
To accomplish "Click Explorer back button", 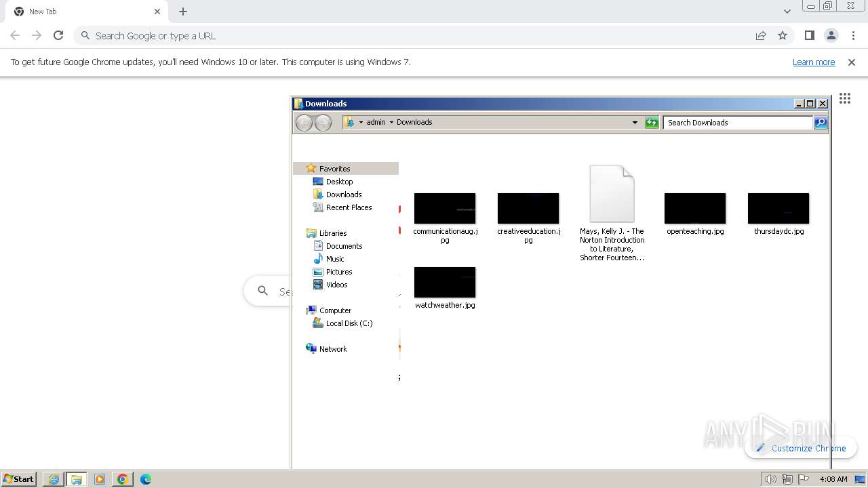I will coord(304,123).
